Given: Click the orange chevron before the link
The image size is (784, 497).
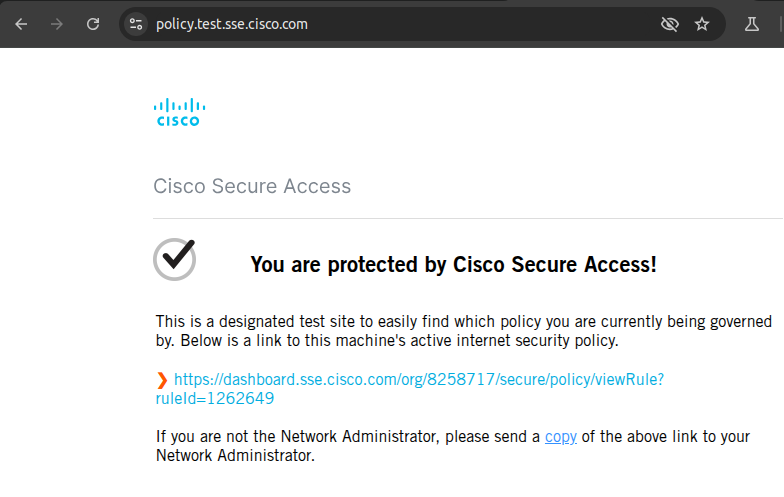Looking at the screenshot, I should [162, 380].
